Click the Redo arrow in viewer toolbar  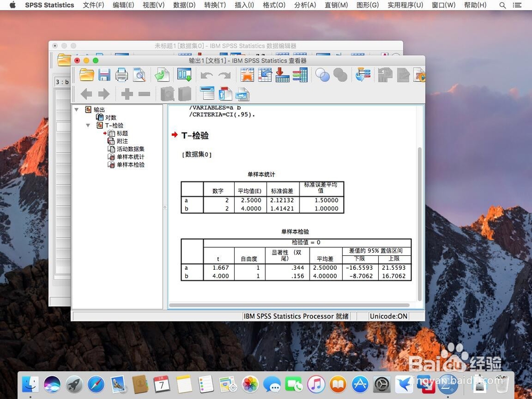(x=224, y=76)
